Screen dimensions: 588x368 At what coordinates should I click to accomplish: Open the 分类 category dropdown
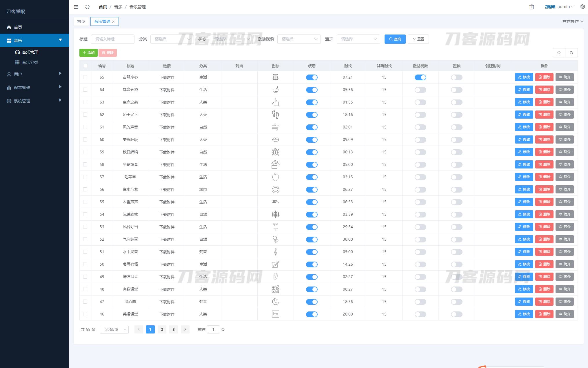[172, 39]
